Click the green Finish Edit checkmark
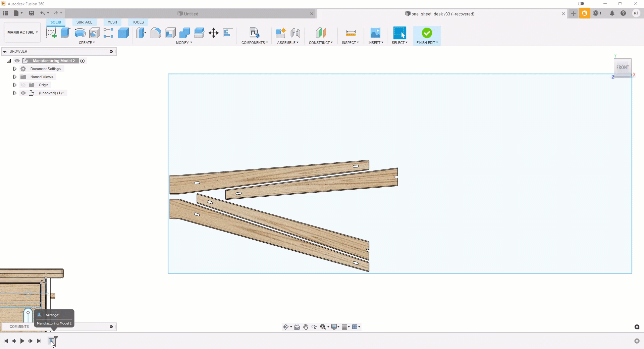 [x=427, y=33]
